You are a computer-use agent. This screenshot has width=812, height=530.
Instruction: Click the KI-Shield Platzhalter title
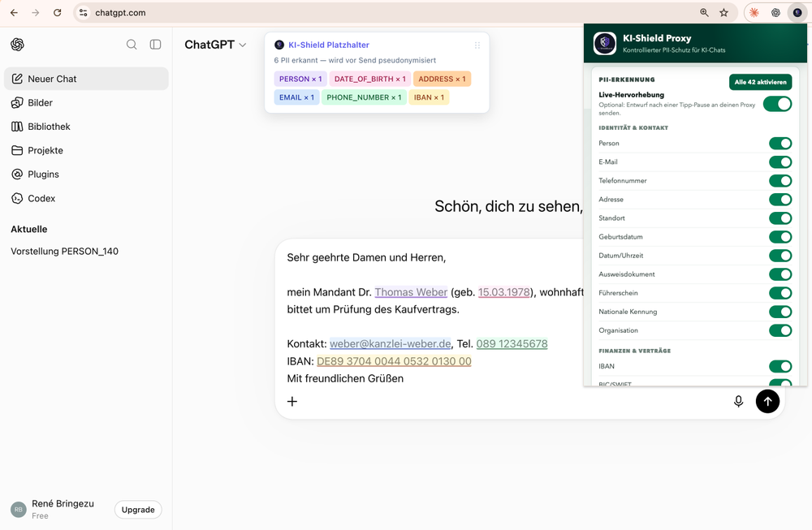coord(329,45)
